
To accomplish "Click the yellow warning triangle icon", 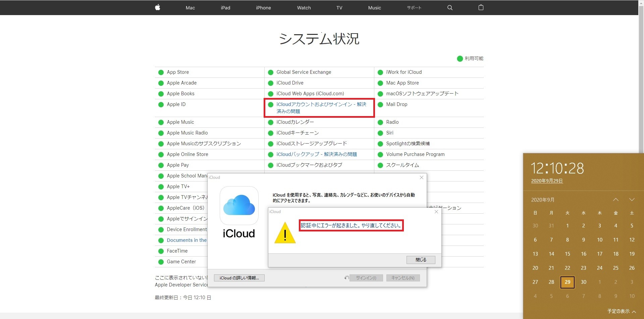I will pyautogui.click(x=285, y=232).
